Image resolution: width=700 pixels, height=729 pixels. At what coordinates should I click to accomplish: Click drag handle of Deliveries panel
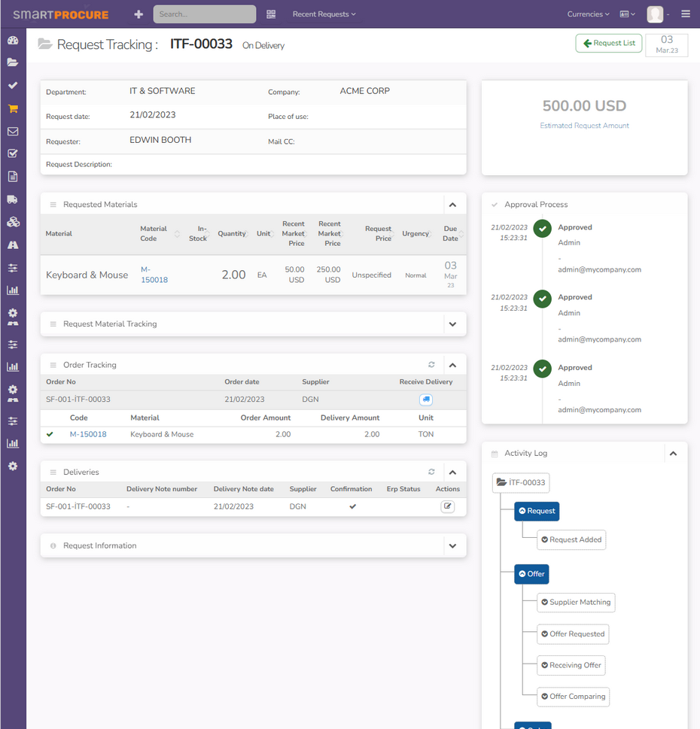(x=53, y=472)
